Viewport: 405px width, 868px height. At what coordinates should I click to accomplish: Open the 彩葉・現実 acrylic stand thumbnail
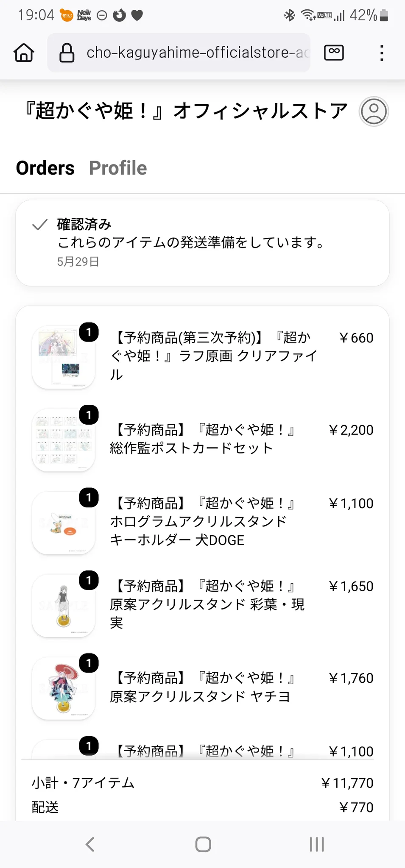coord(64,606)
